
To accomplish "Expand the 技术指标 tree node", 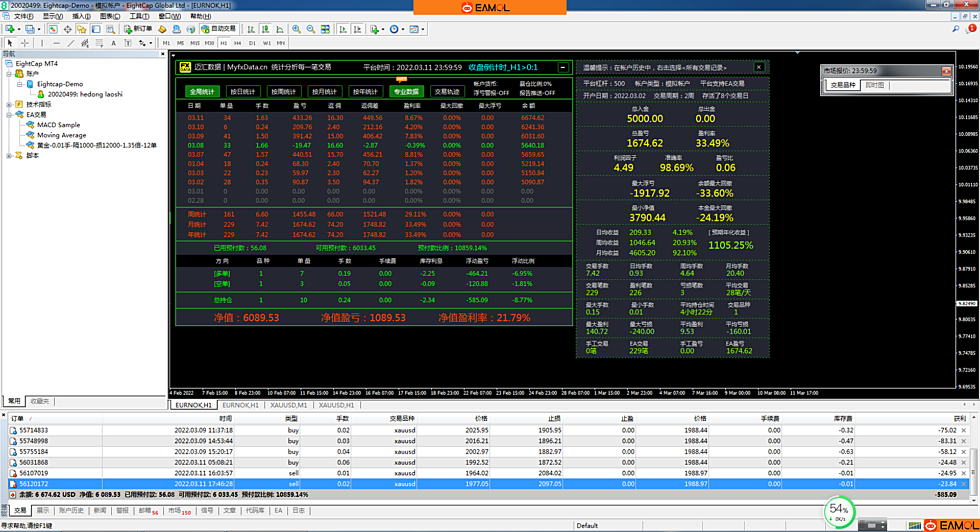I will (9, 105).
